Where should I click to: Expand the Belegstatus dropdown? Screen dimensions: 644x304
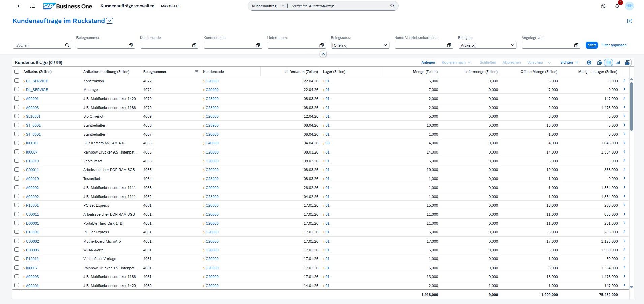[385, 45]
